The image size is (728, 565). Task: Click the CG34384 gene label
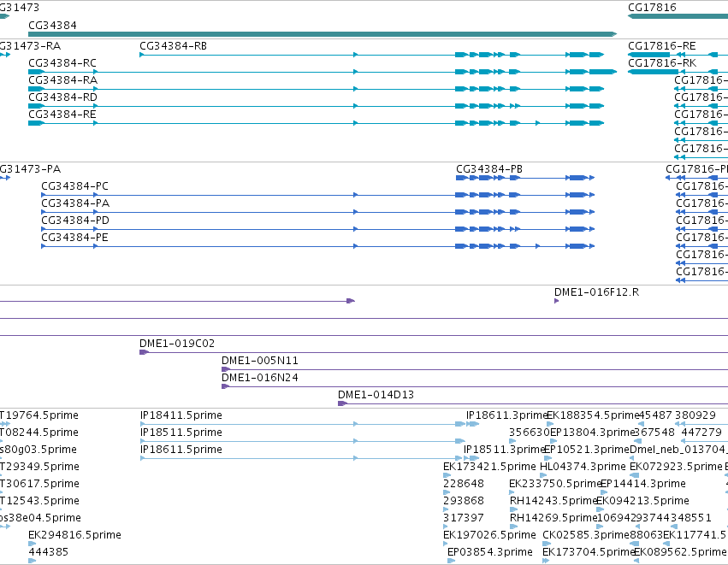(52, 25)
